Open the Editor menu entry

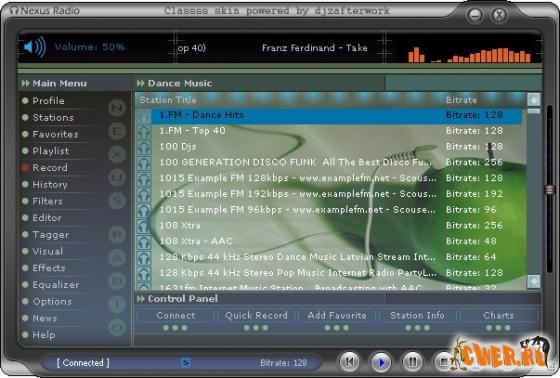pos(47,218)
